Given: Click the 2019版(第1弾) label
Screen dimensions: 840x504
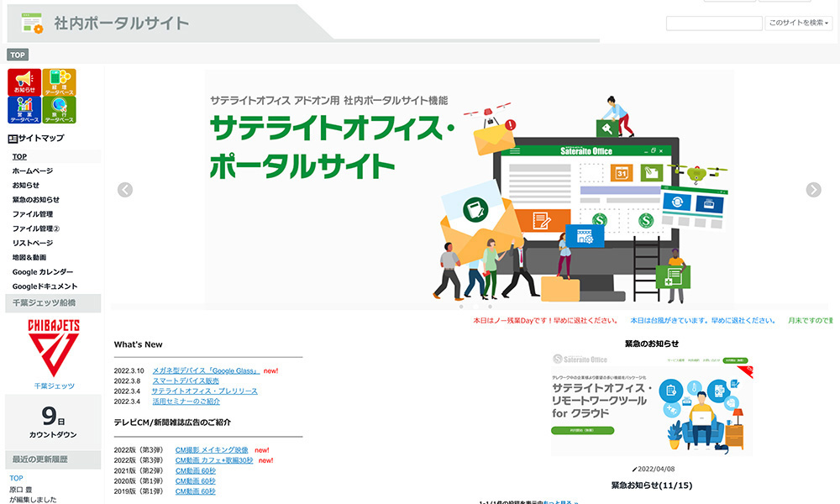Looking at the screenshot, I should tap(139, 491).
